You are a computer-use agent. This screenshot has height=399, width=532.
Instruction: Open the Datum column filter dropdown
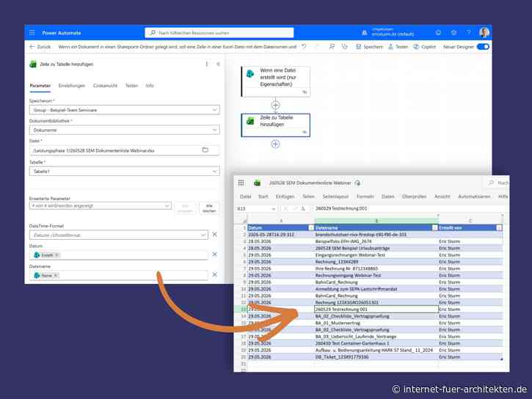tap(311, 228)
